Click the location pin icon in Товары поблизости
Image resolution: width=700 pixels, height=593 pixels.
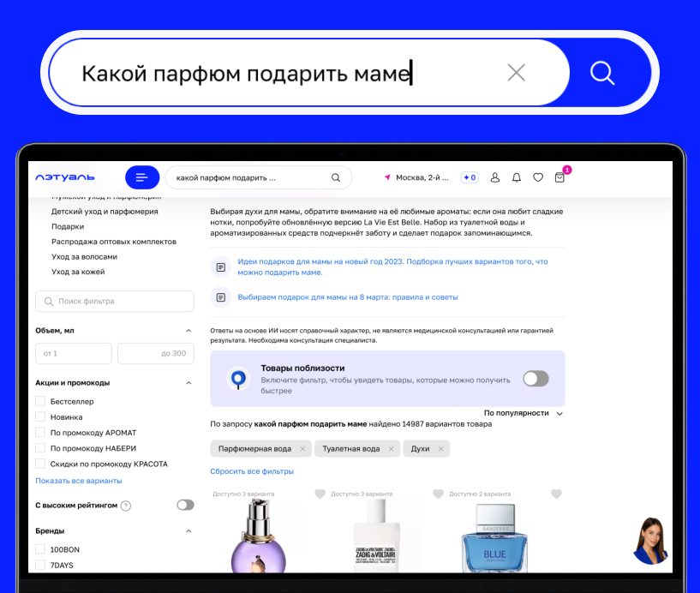(x=238, y=379)
